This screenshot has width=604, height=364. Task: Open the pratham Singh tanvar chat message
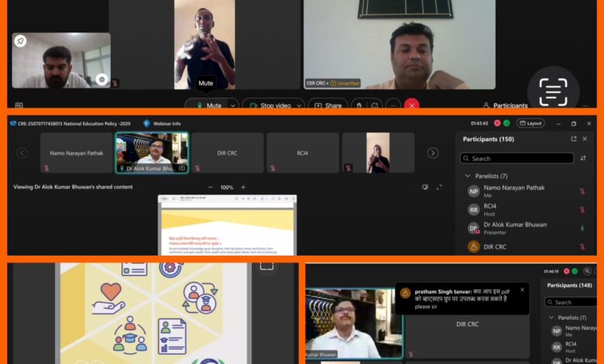point(462,299)
